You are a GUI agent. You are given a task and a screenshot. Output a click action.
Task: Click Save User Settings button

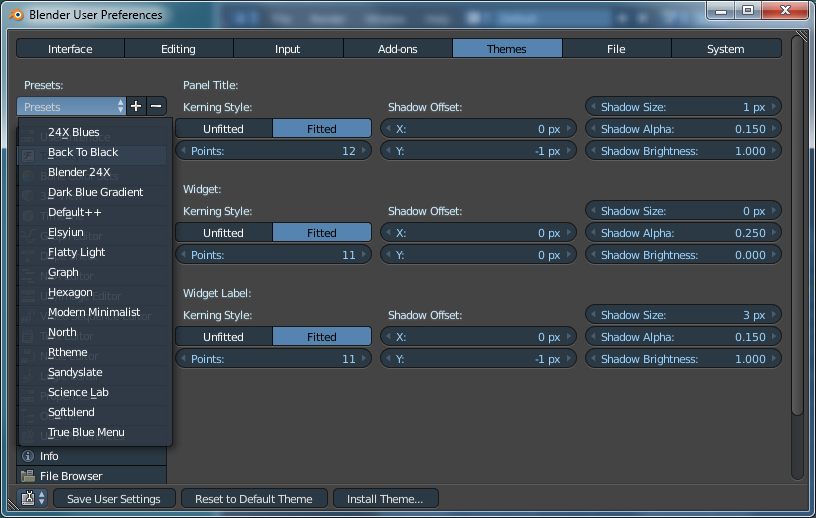coord(114,499)
